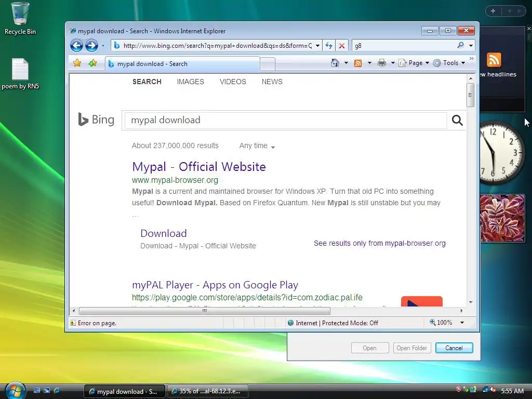Click the horizontal scrollbar thumb

pyautogui.click(x=205, y=311)
